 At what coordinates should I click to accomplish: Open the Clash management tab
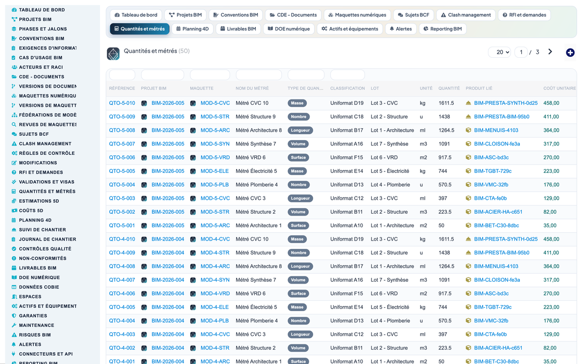point(465,15)
